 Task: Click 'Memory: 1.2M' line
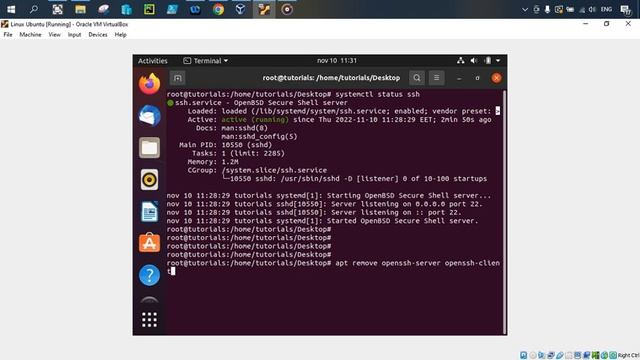coord(213,162)
